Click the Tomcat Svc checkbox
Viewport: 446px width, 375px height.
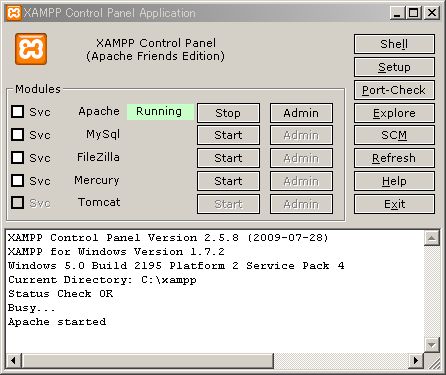click(17, 202)
